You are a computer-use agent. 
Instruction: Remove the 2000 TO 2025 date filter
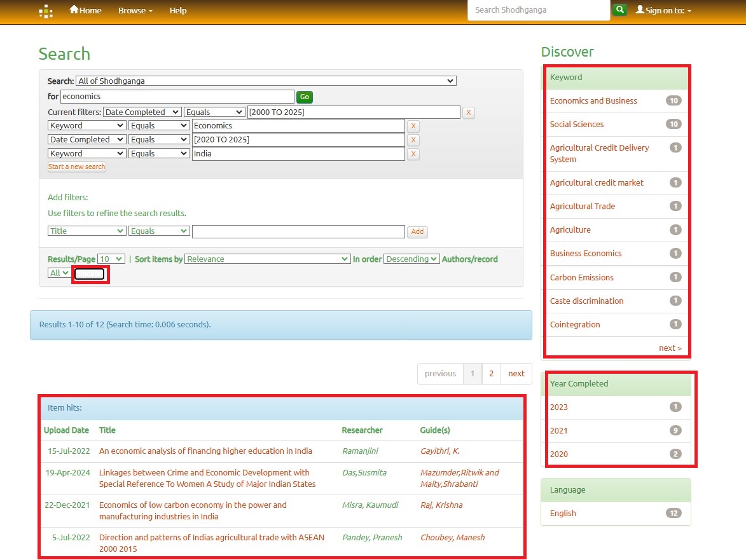pos(468,113)
